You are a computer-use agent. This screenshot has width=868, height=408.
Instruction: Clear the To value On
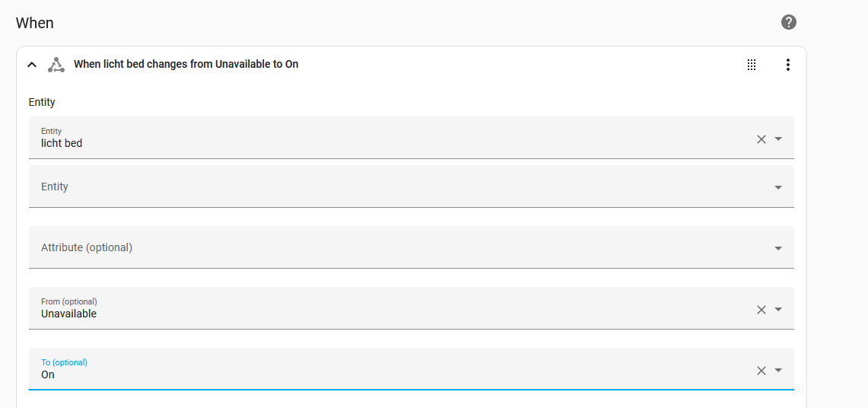coord(761,371)
